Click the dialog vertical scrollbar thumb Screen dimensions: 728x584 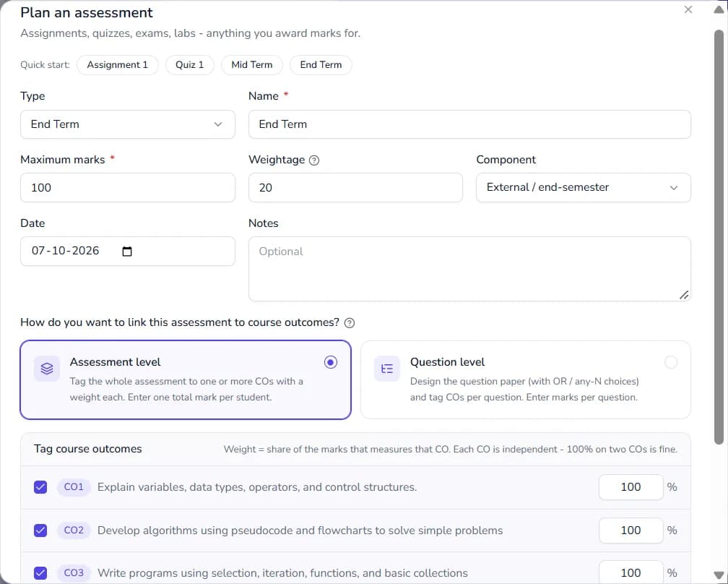pos(719,237)
